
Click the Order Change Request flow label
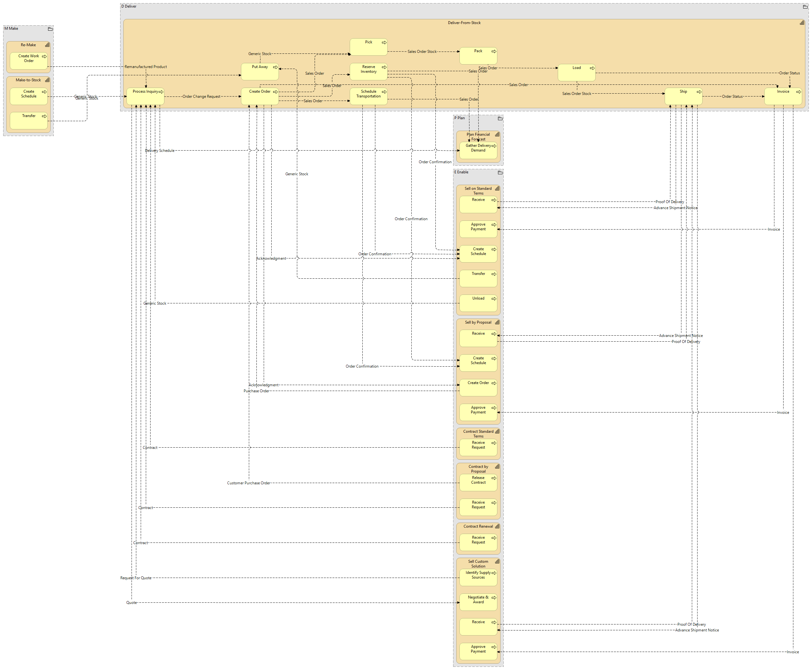coord(201,96)
